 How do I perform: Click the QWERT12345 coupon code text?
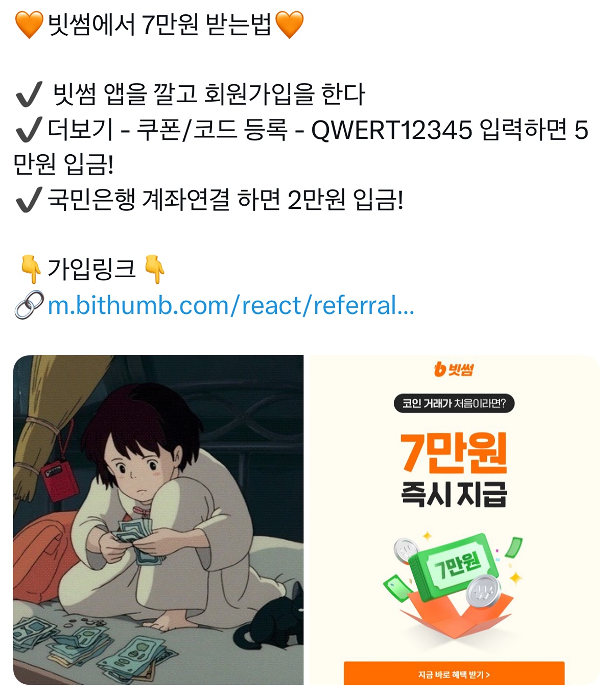pos(392,130)
